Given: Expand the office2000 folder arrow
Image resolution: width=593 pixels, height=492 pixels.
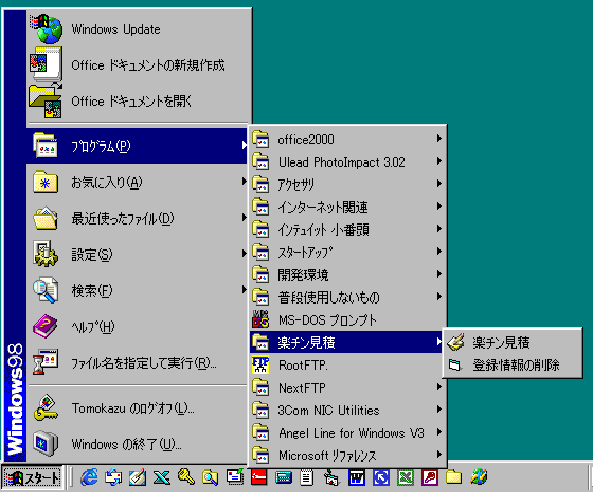Looking at the screenshot, I should coord(439,138).
